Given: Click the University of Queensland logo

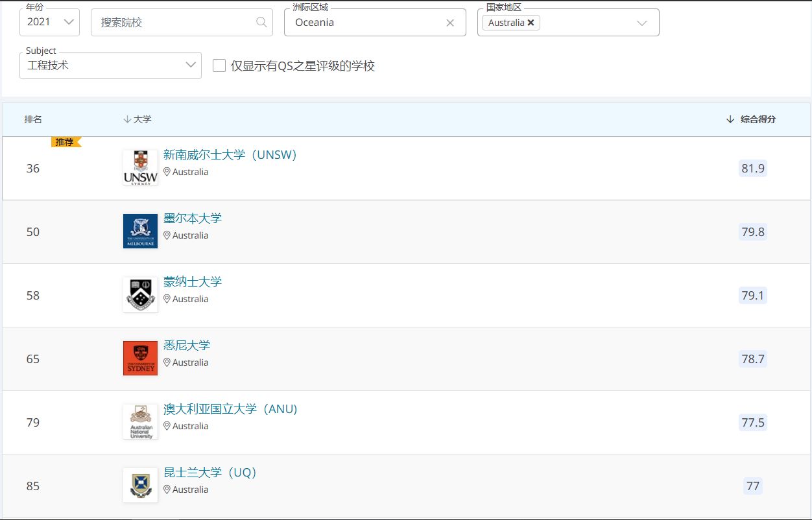Looking at the screenshot, I should tap(140, 486).
